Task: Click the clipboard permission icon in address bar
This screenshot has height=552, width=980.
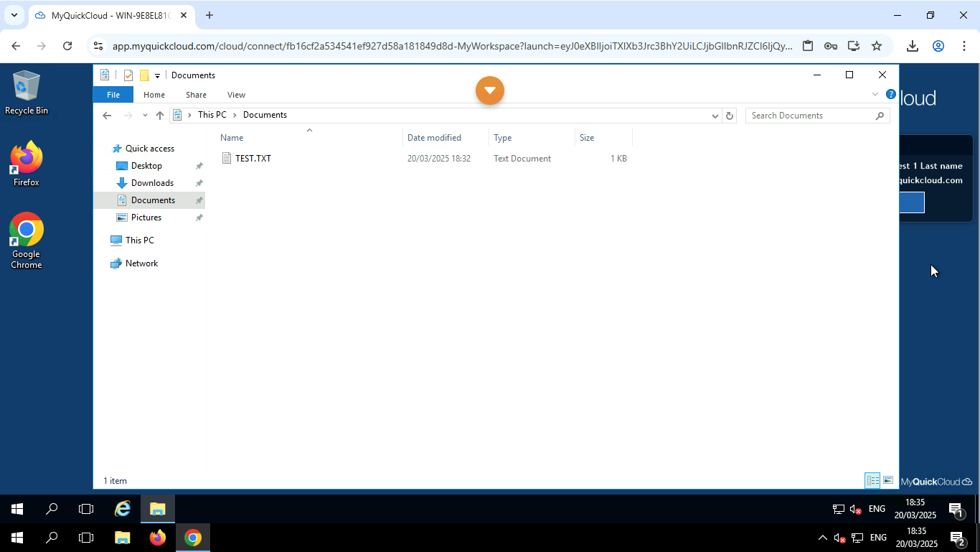Action: 808,46
